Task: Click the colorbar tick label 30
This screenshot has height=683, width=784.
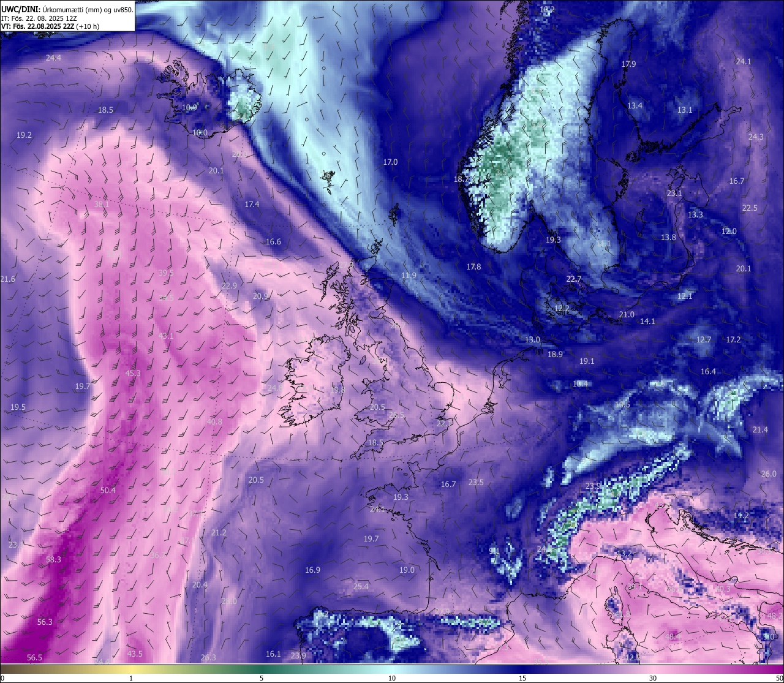Action: [x=653, y=678]
